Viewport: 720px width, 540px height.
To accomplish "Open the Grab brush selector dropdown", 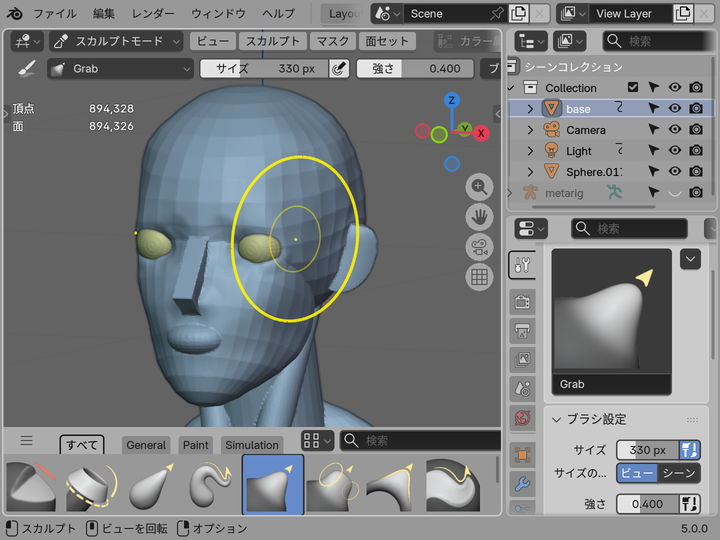I will (120, 69).
